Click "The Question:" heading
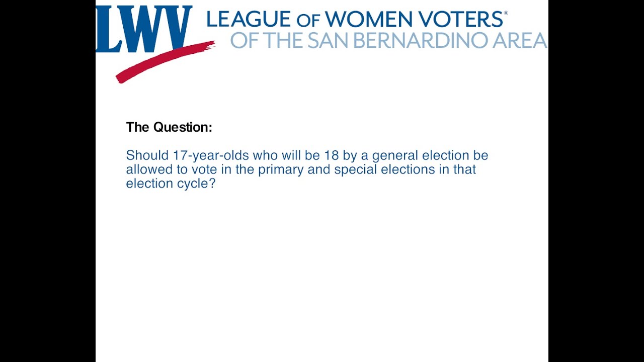Viewport: 644px width, 362px height. tap(169, 127)
